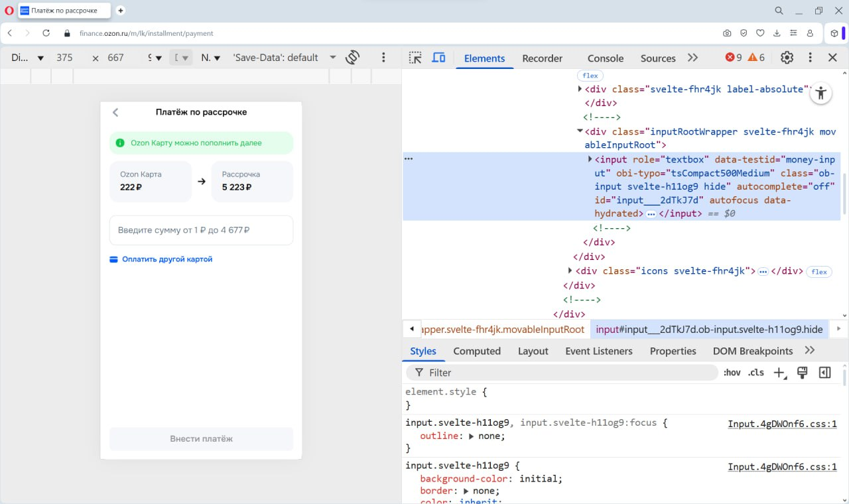Switch to the Console tab

[x=605, y=58]
